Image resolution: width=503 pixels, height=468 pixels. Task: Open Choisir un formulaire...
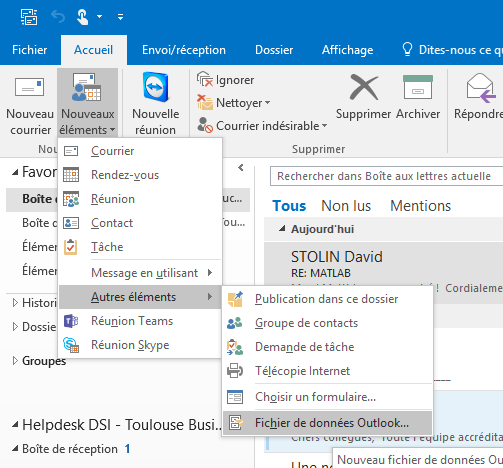pos(328,397)
